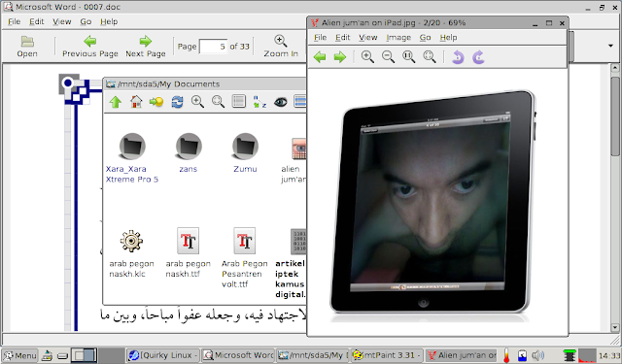
Task: Click the network monitor tray icon
Action: point(570,355)
